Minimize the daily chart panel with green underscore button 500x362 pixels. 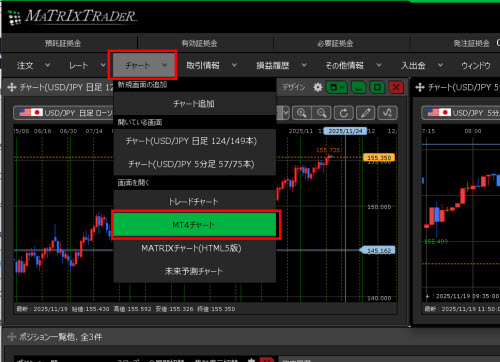359,87
